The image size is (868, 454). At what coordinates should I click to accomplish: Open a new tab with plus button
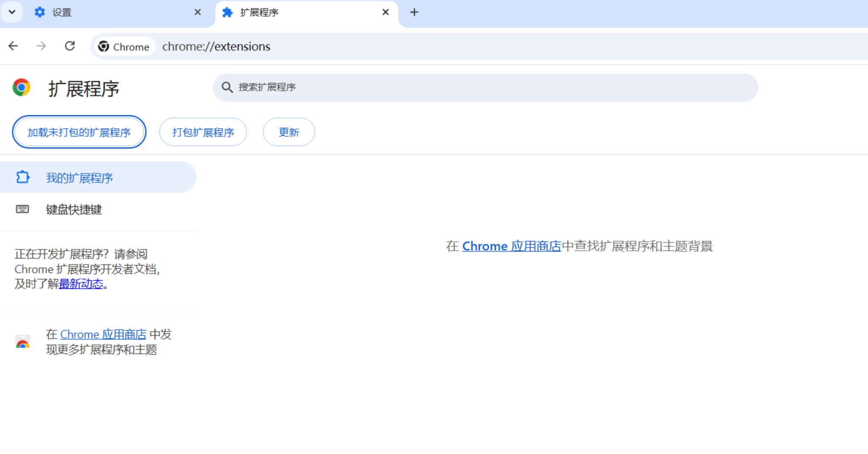[414, 12]
